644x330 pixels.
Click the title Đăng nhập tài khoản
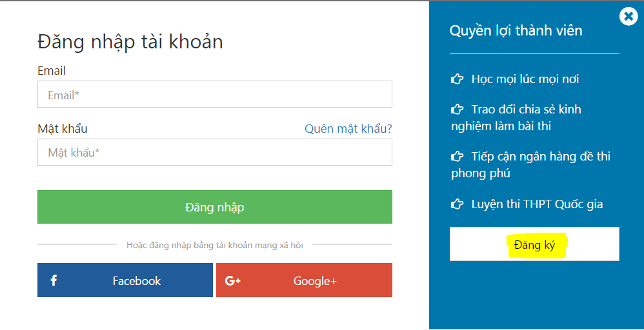click(x=130, y=43)
